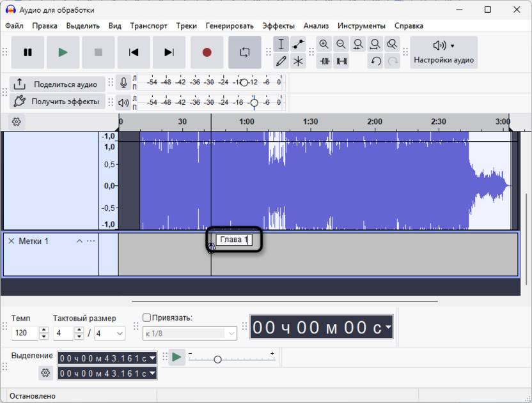The width and height of the screenshot is (532, 403).
Task: Switch to the Envelope tool
Action: click(297, 44)
